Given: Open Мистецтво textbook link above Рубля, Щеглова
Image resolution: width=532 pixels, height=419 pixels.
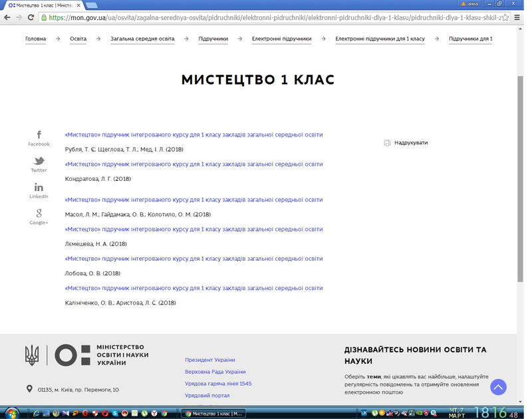Looking at the screenshot, I should tap(194, 135).
